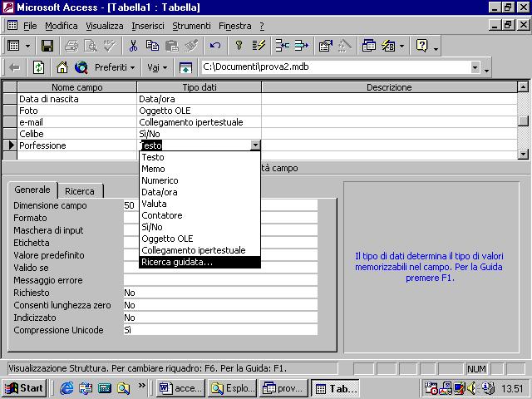Switch to the prov... taskbar button
The width and height of the screenshot is (532, 399).
(283, 388)
